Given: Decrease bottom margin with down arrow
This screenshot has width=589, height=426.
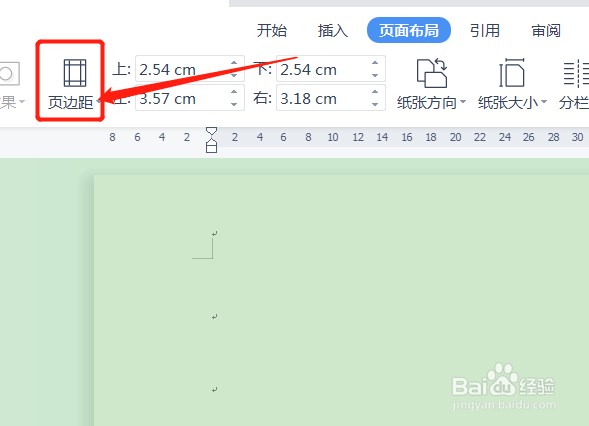Looking at the screenshot, I should coord(375,75).
